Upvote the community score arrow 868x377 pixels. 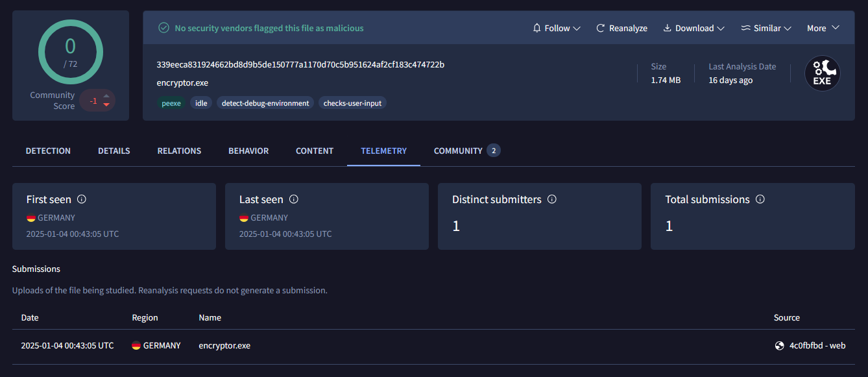[106, 95]
